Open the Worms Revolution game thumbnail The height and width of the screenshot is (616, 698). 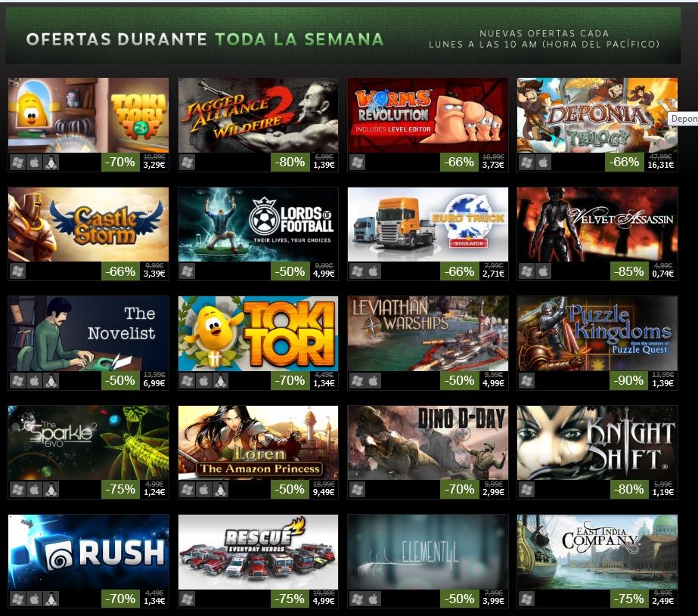(x=428, y=115)
